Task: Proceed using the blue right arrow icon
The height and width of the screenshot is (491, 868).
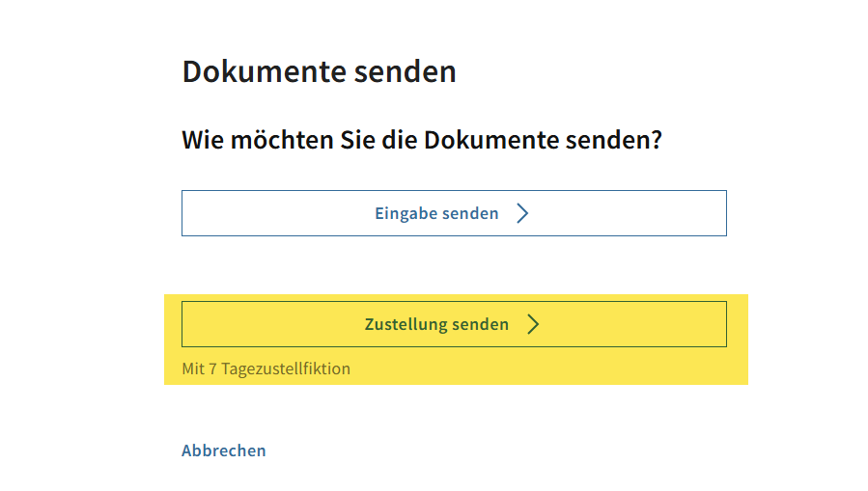Action: tap(522, 213)
